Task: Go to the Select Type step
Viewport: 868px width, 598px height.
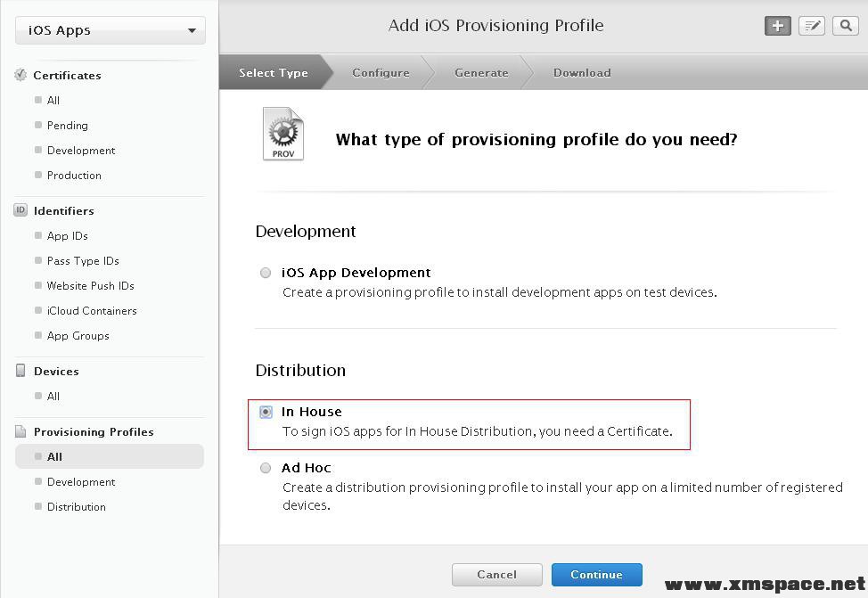Action: pyautogui.click(x=273, y=72)
